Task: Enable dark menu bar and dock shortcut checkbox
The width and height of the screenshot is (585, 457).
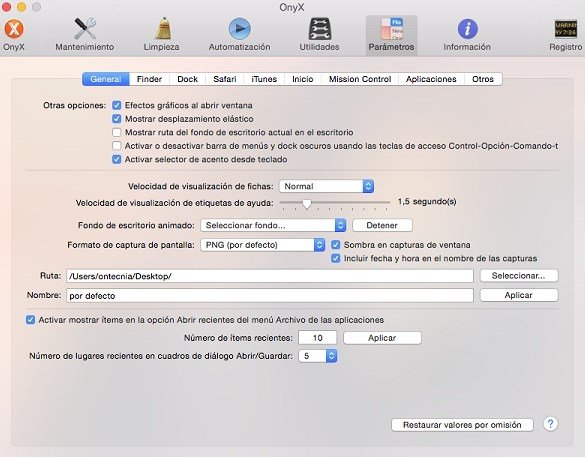Action: [117, 146]
